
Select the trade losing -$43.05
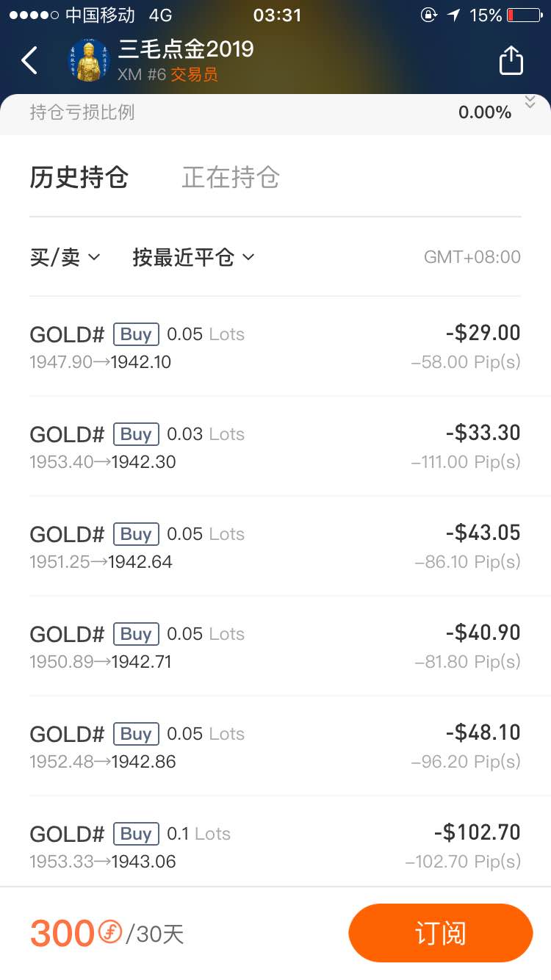pyautogui.click(x=275, y=546)
